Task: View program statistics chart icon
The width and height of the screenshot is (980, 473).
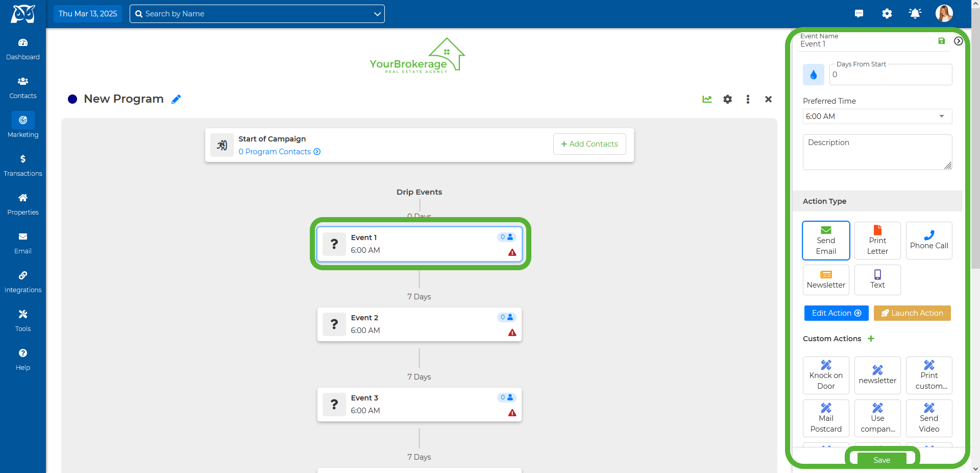Action: pyautogui.click(x=707, y=99)
